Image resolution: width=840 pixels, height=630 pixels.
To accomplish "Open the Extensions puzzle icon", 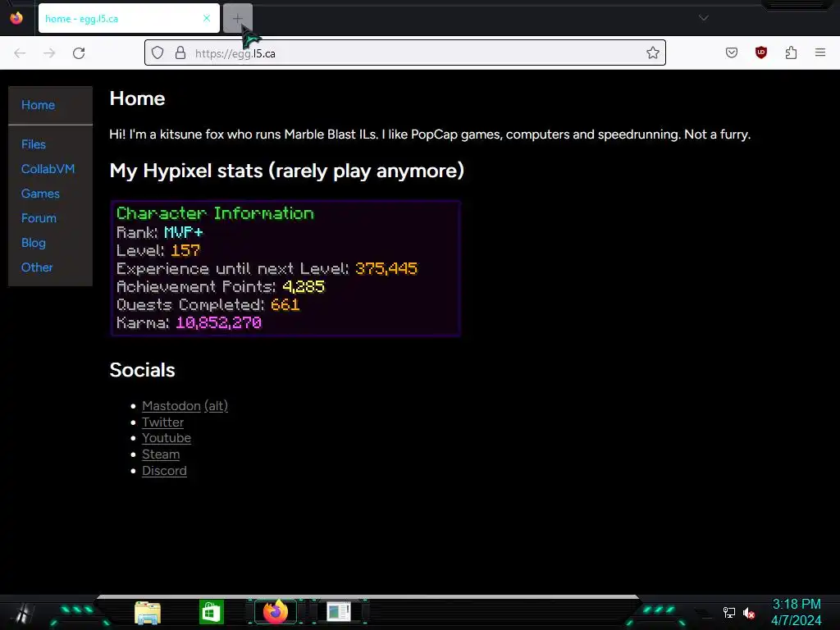I will point(791,52).
